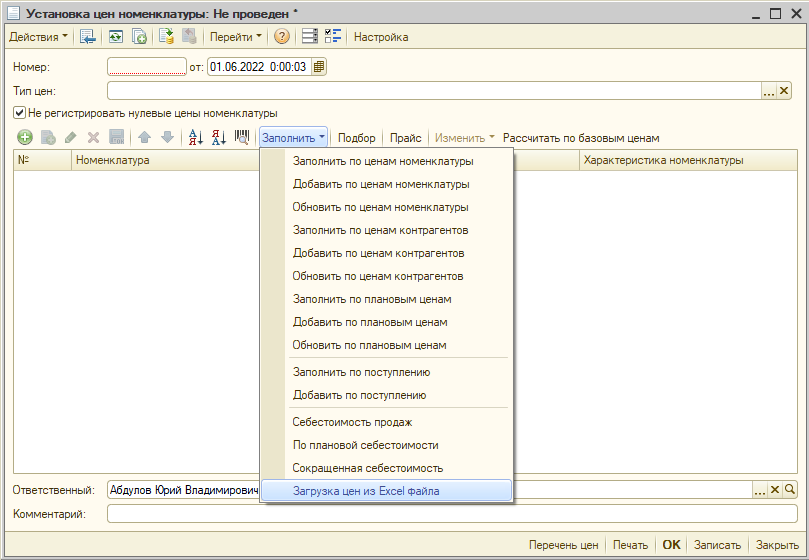Collapse the Заполнить dropdown button
This screenshot has width=809, height=560.
click(x=294, y=138)
